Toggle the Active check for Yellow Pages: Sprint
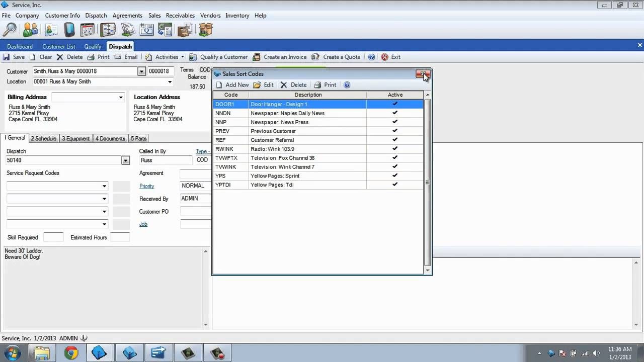 [x=395, y=176]
